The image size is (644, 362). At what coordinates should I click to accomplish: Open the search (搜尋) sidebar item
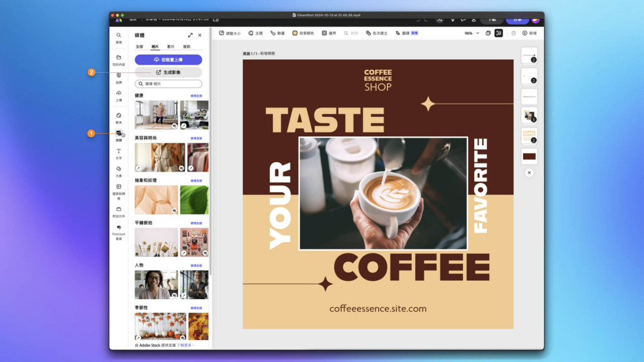pos(119,38)
